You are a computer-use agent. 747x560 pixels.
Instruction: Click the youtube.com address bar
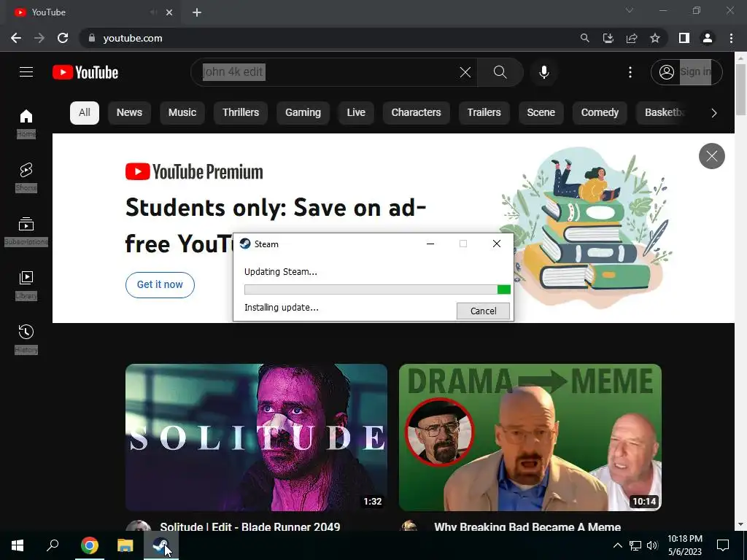pos(329,38)
